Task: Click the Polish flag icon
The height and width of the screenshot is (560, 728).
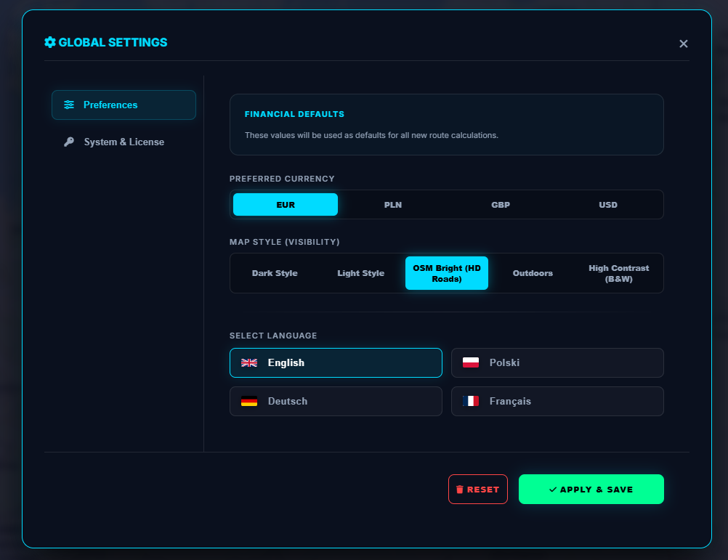Action: 471,362
